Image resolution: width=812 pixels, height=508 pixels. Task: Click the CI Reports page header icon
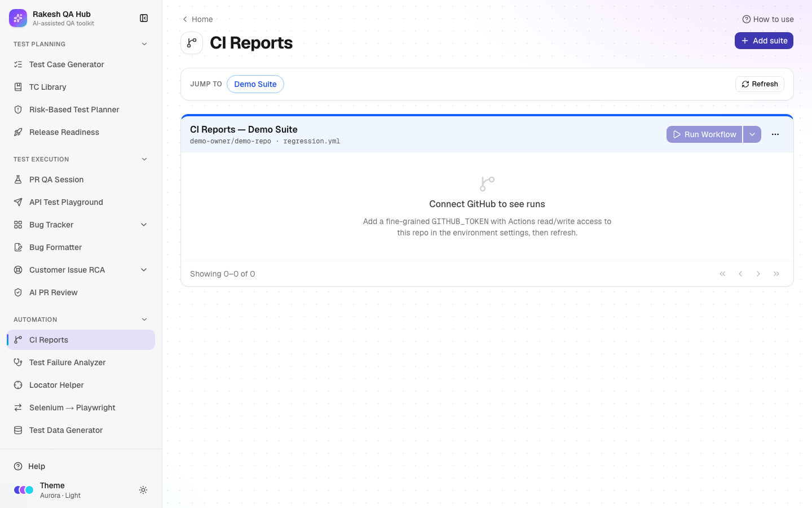pos(192,43)
